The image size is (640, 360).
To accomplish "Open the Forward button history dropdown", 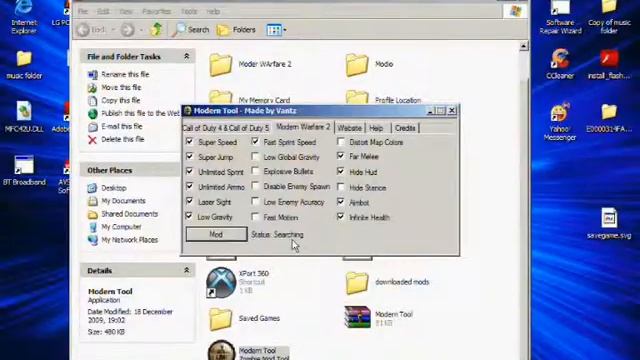I will point(141,29).
